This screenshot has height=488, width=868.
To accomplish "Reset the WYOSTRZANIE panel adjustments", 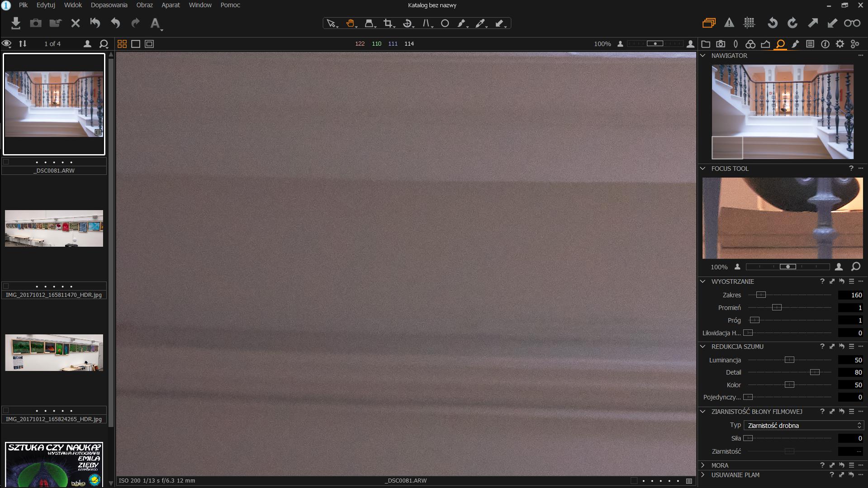I will (842, 282).
